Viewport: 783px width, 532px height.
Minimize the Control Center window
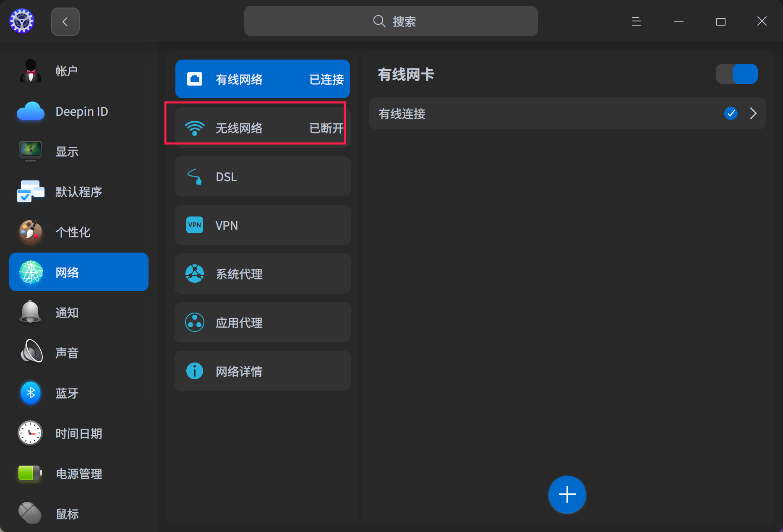[679, 21]
